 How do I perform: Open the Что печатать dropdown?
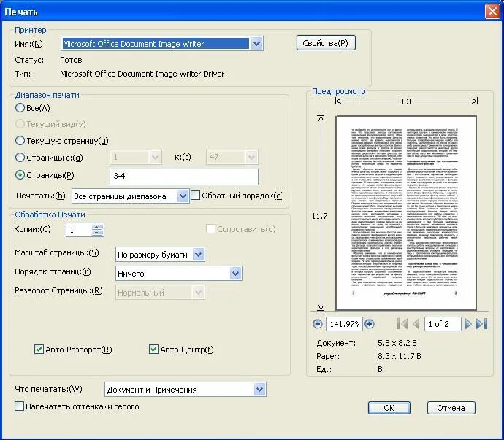point(259,389)
